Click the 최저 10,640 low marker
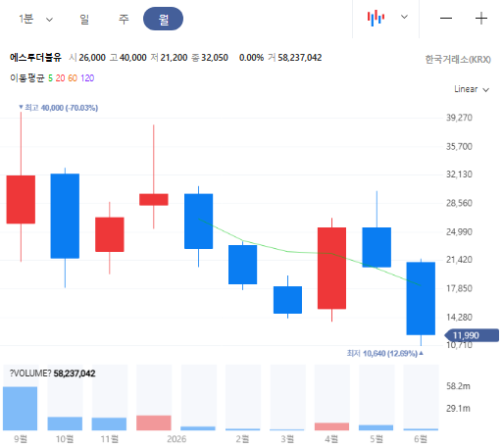The image size is (502, 448). coord(385,353)
